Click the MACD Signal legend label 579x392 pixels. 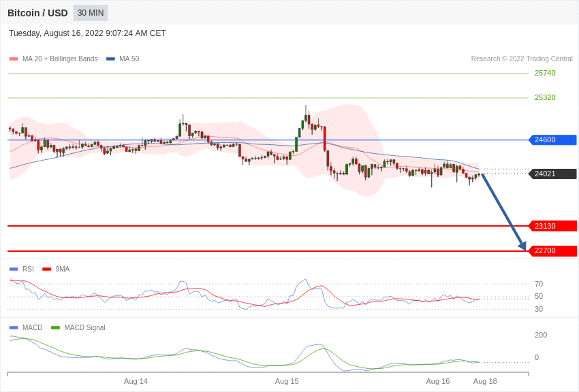pyautogui.click(x=84, y=327)
